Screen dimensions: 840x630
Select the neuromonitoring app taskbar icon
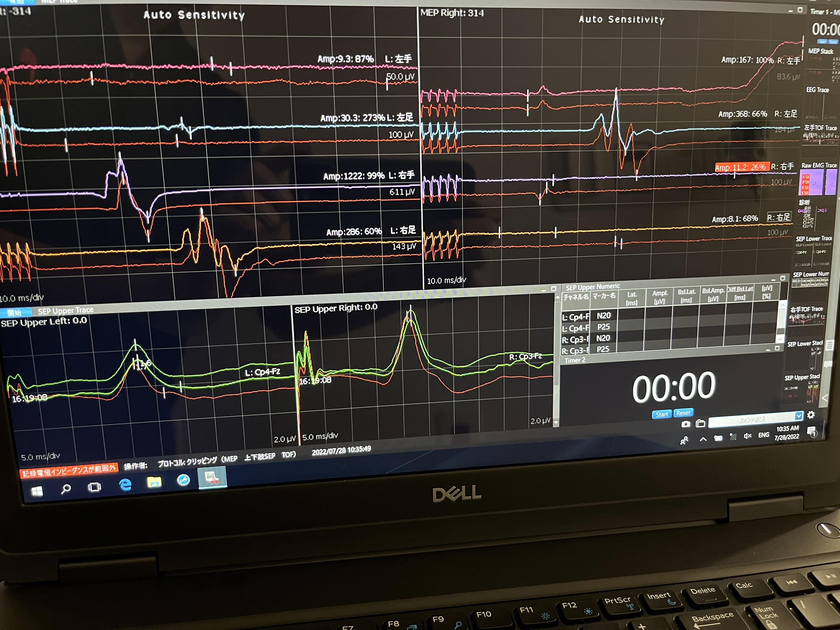click(x=212, y=477)
